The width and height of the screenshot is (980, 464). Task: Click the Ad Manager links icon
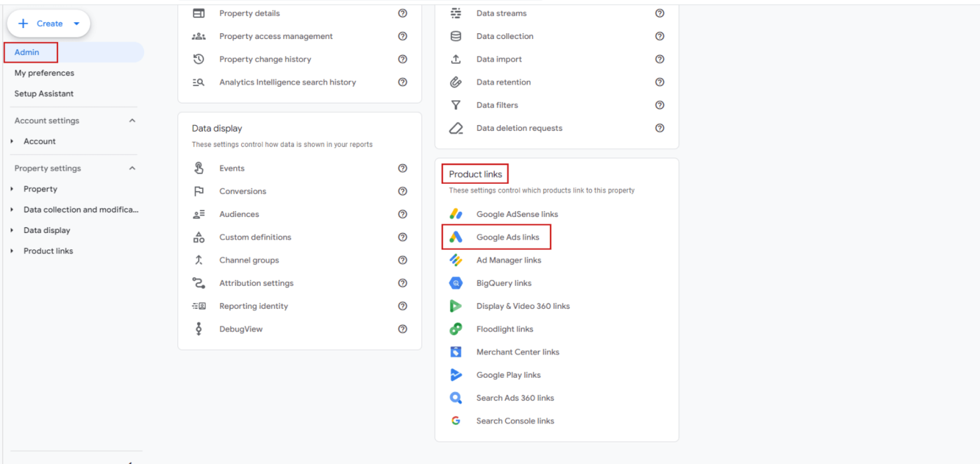click(456, 260)
